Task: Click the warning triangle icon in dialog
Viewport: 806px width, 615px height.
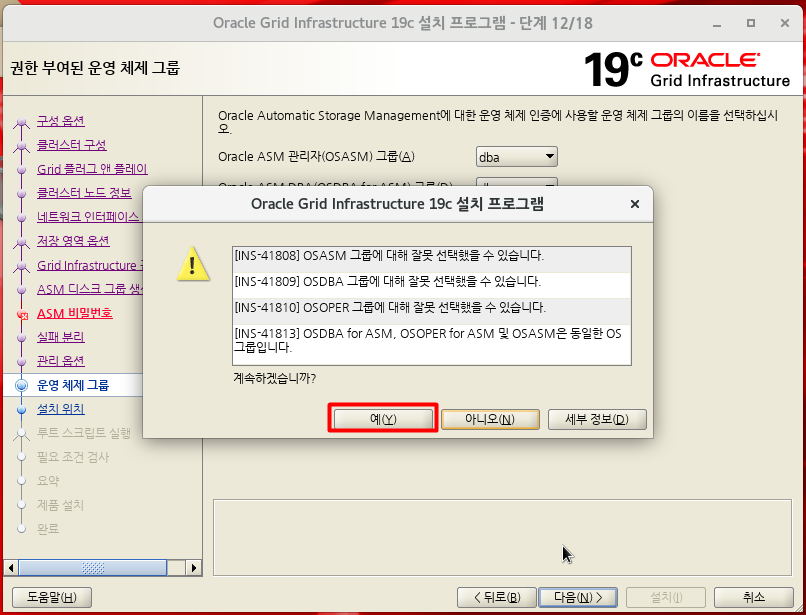Action: coord(193,264)
